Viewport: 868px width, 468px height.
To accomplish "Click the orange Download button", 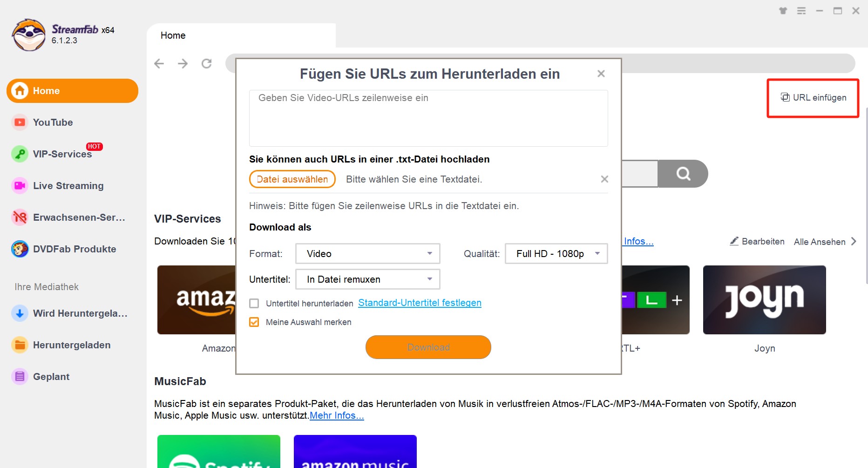I will point(428,347).
